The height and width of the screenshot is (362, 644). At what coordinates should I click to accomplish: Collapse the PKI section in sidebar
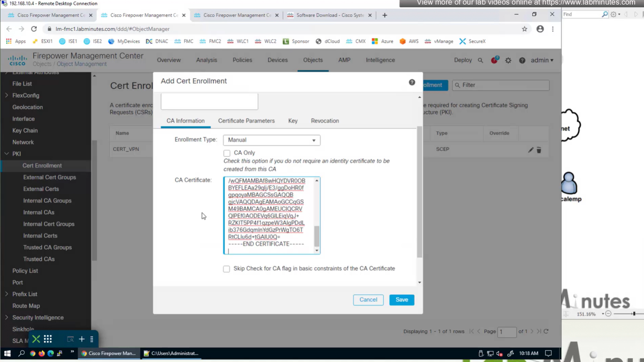coord(7,154)
